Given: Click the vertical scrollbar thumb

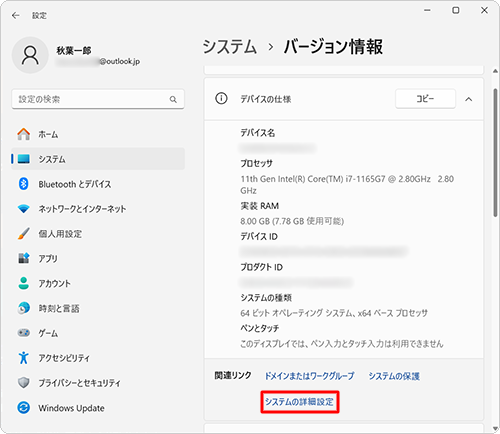Looking at the screenshot, I should pos(495,152).
